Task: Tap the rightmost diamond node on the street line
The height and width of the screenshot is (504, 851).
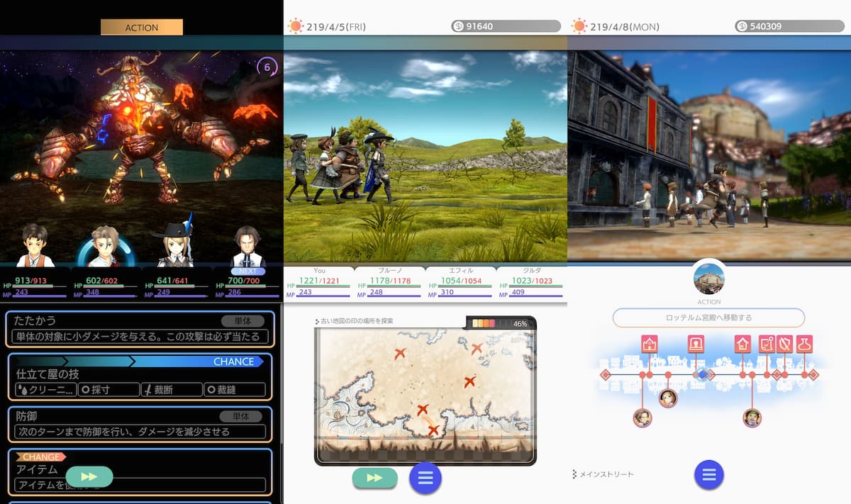Action: pyautogui.click(x=813, y=374)
